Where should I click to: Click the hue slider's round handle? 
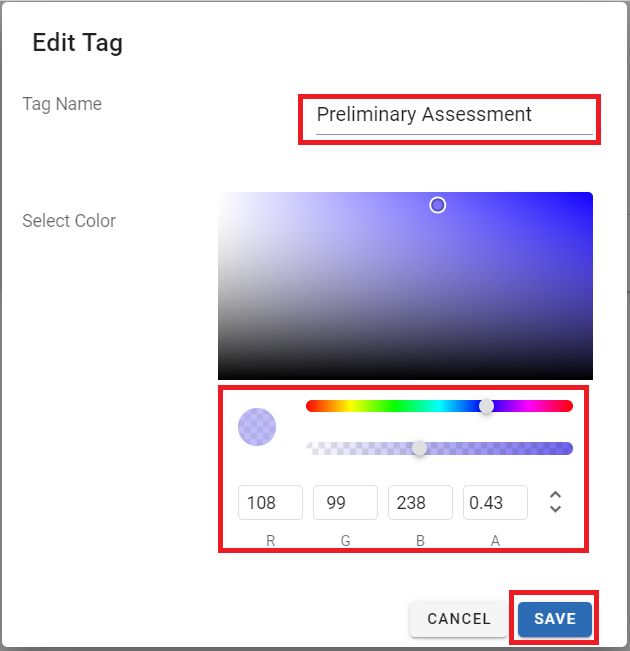pos(486,406)
